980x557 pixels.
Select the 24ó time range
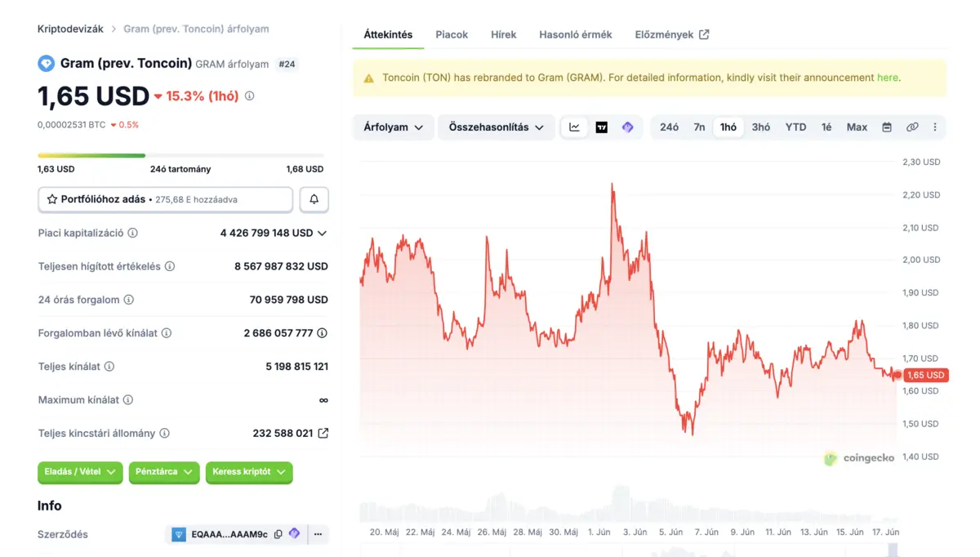tap(669, 127)
